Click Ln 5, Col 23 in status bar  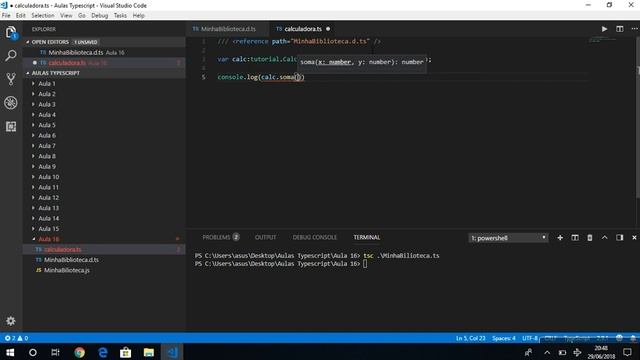tap(471, 338)
